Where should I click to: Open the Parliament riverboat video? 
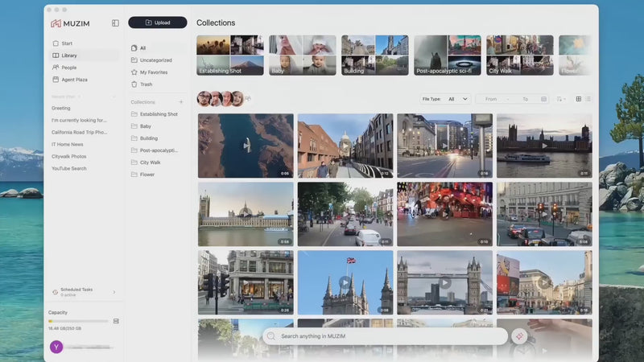point(544,146)
